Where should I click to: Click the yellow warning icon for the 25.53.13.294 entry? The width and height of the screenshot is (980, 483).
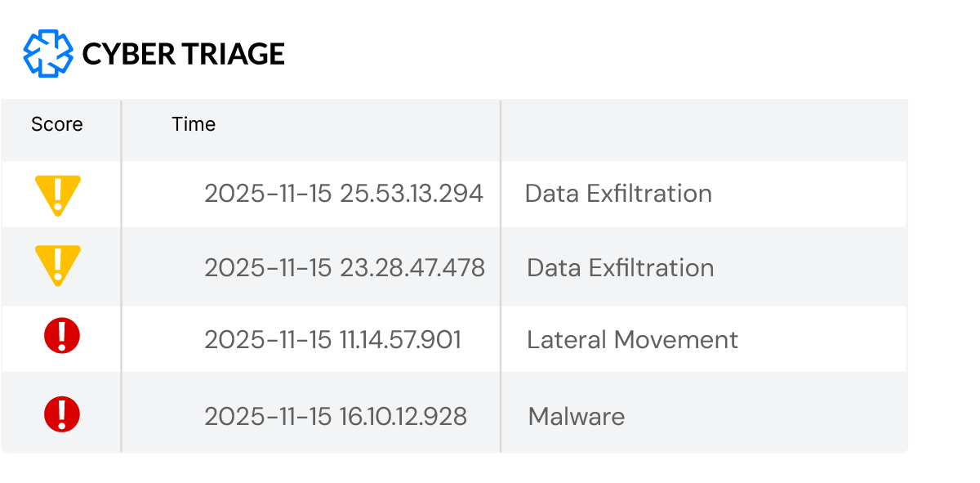tap(58, 195)
